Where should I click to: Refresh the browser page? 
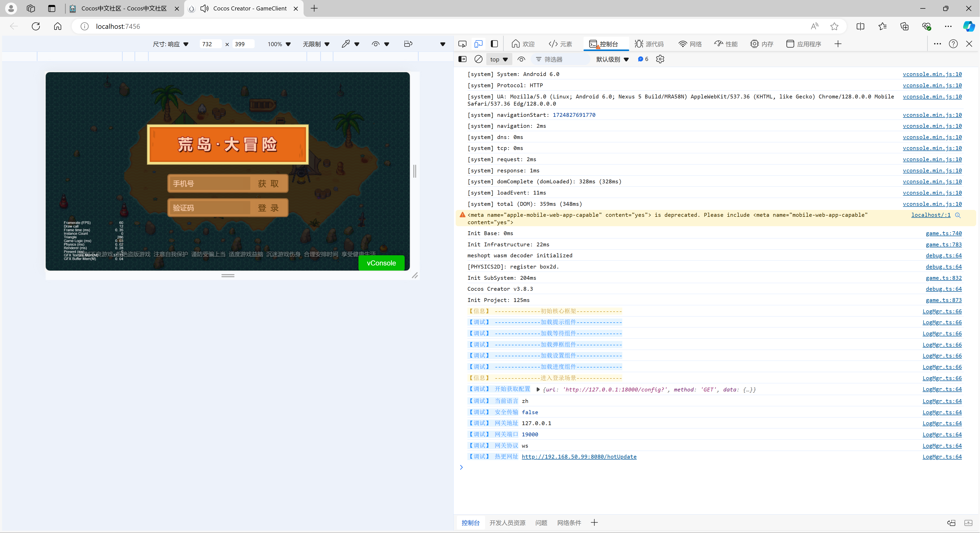click(36, 26)
